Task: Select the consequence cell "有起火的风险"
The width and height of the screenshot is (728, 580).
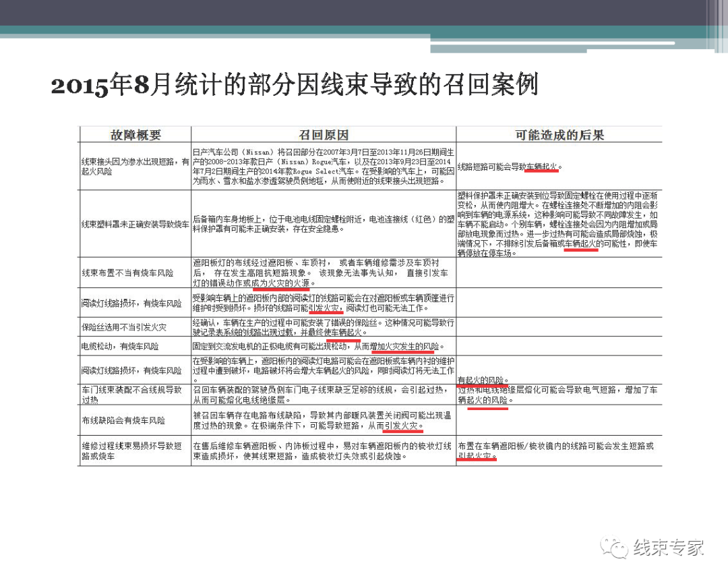Action: pos(483,380)
